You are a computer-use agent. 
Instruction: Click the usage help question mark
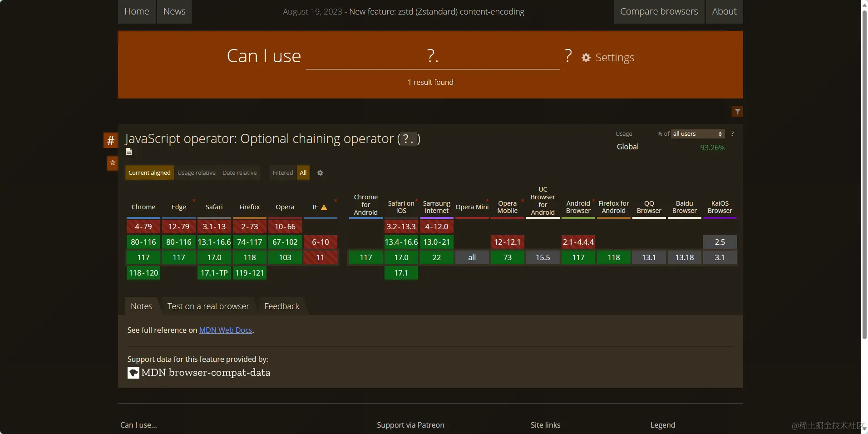click(x=732, y=133)
